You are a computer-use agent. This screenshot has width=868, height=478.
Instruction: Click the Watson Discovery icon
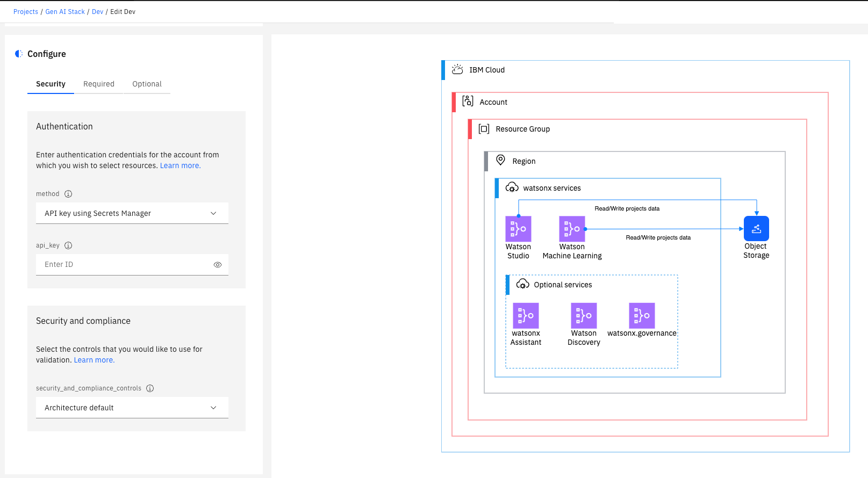584,316
